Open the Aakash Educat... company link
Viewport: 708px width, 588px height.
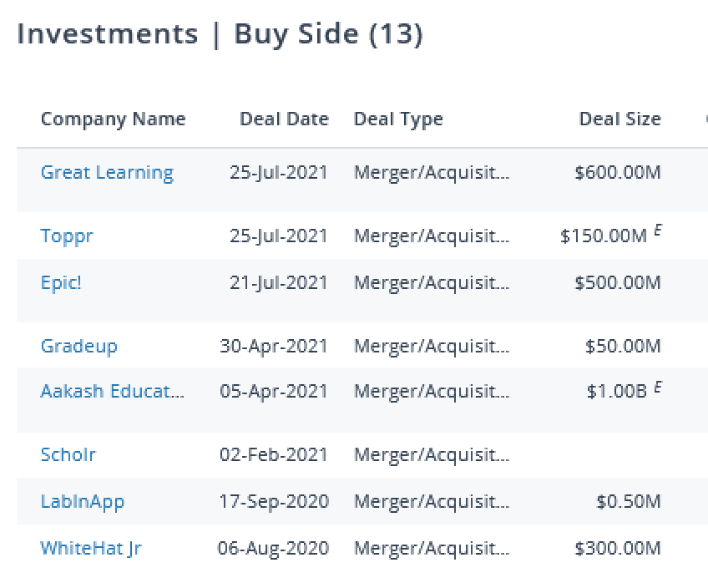click(113, 391)
